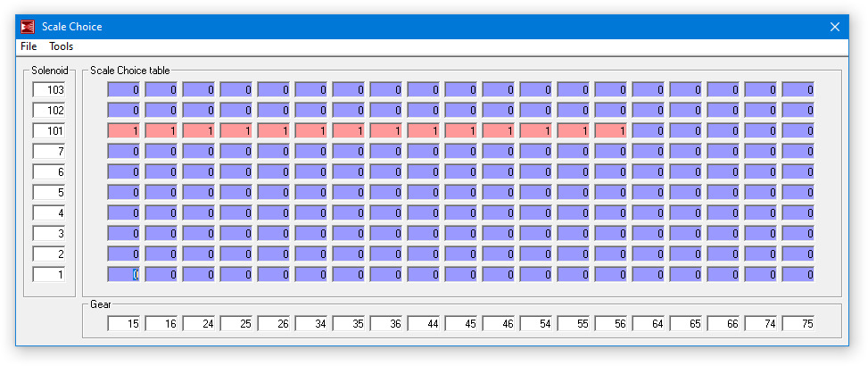The image size is (868, 366).
Task: Select the Solenoid field showing 102
Action: pos(49,110)
